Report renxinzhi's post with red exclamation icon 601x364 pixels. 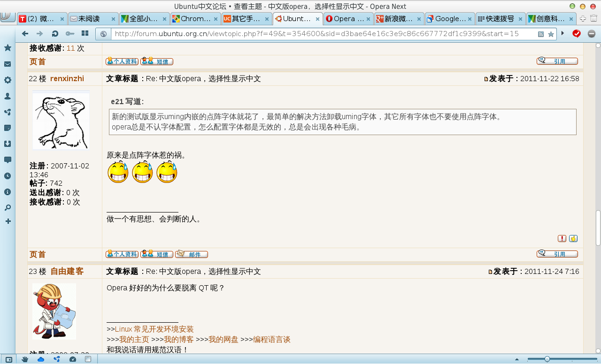(562, 238)
